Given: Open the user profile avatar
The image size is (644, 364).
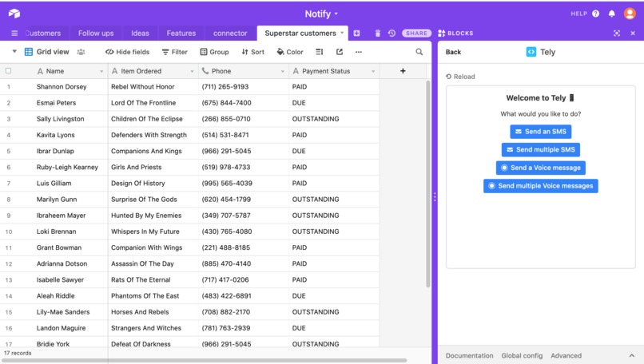Looking at the screenshot, I should tap(630, 14).
